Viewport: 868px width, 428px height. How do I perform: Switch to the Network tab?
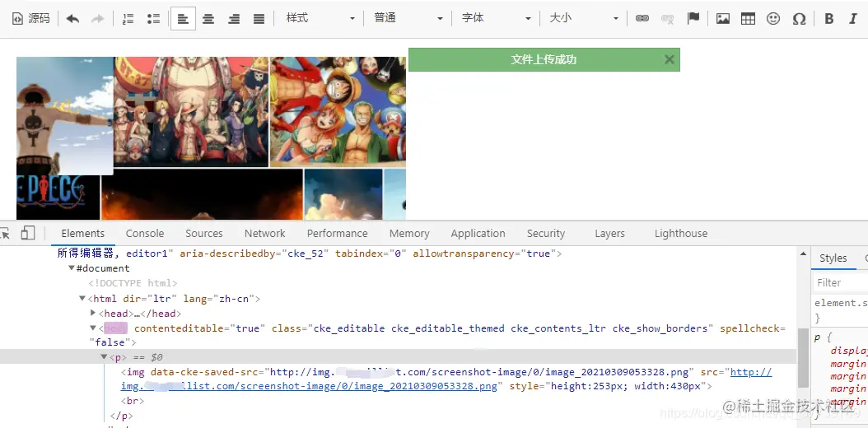[x=264, y=234]
